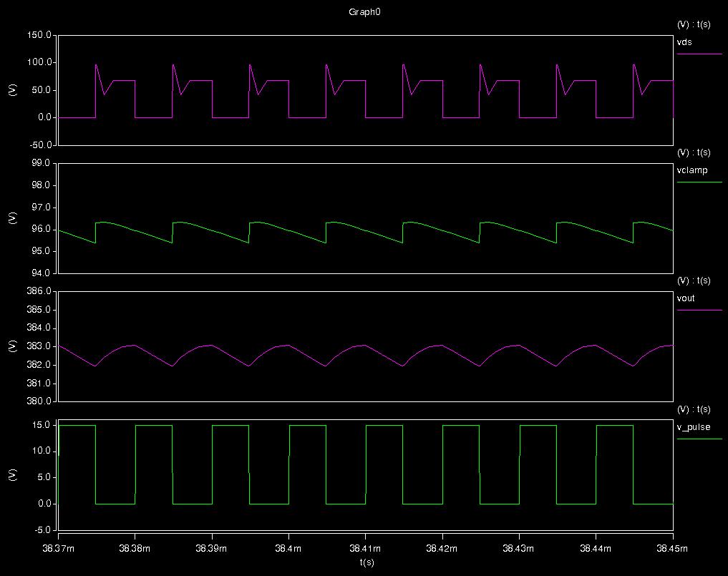Click the green legend line under v_pulse
The image size is (728, 576).
tap(699, 439)
